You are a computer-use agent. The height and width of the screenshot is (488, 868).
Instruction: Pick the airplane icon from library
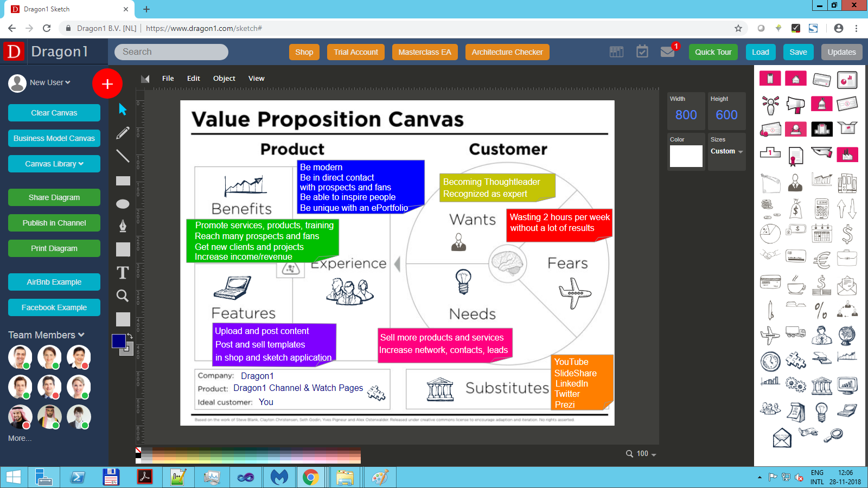[770, 335]
